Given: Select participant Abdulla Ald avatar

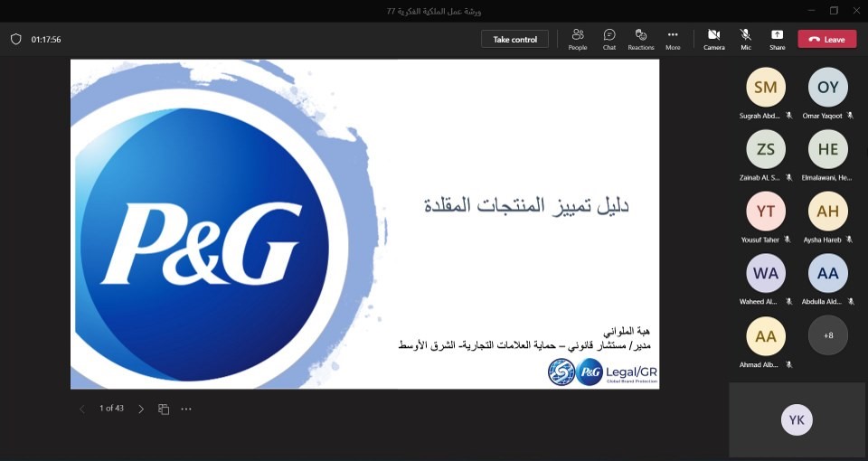Looking at the screenshot, I should coord(827,273).
